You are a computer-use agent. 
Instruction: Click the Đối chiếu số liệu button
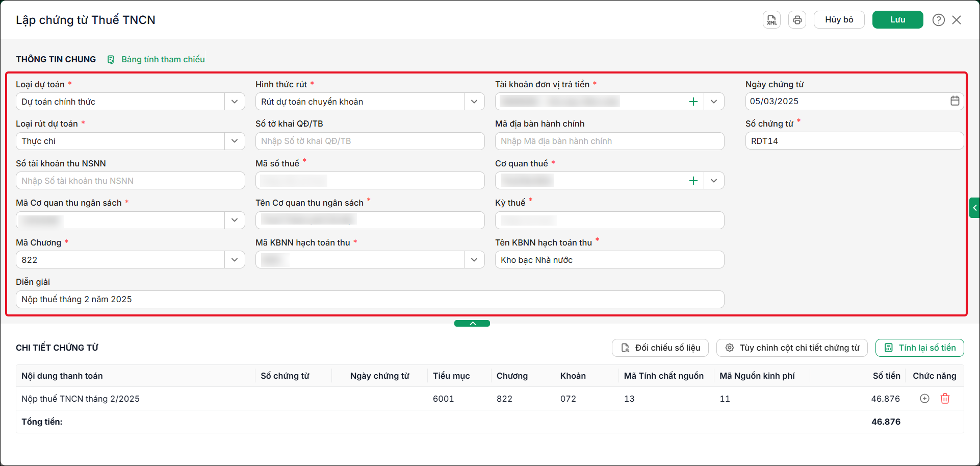660,348
